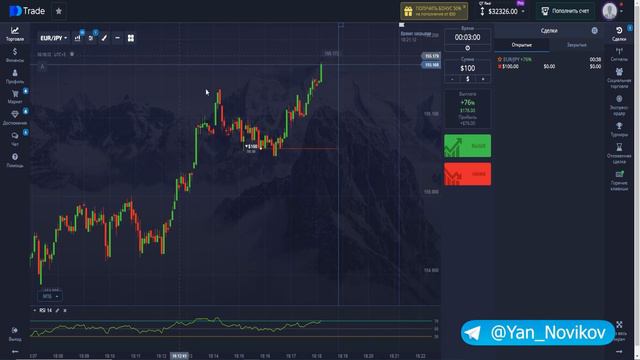This screenshot has height=360, width=640.
Task: Remove the RSI 14 indicator
Action: [x=65, y=311]
